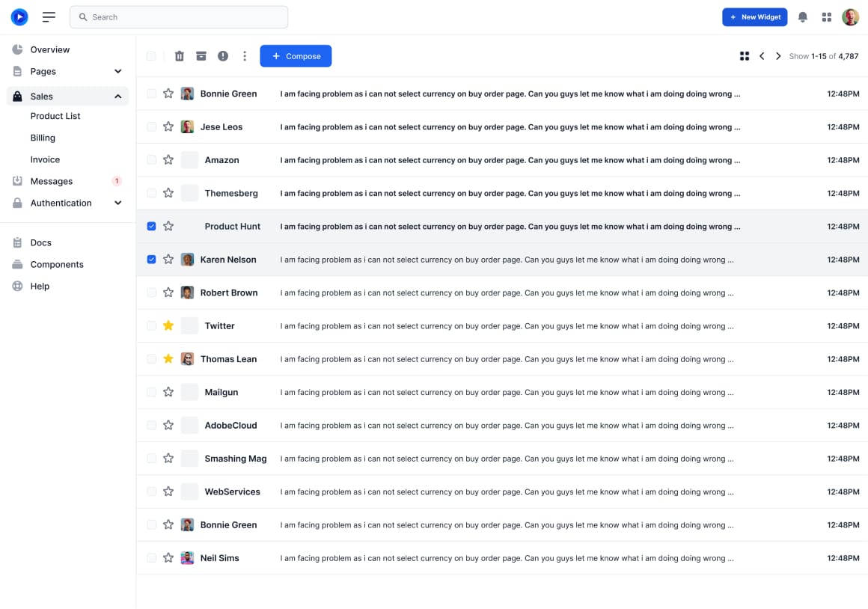Screen dimensions: 868x609
Task: Unstar the Twitter message
Action: click(168, 325)
